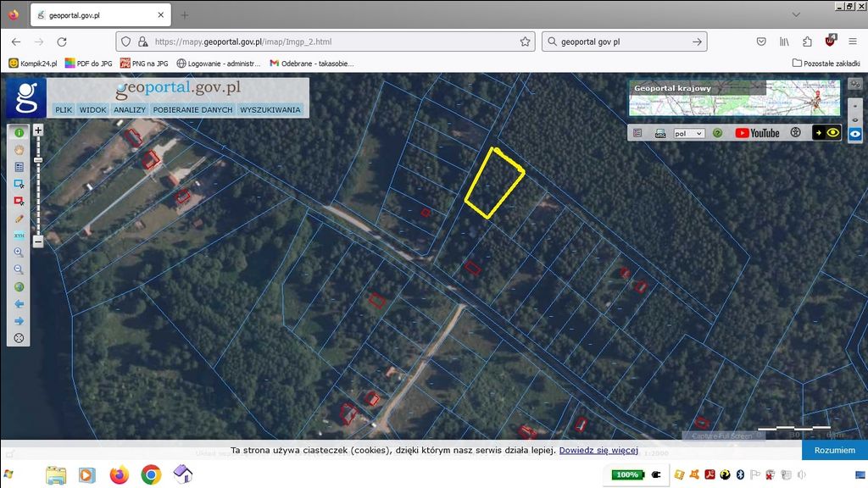The height and width of the screenshot is (488, 868).
Task: Open the Pozostałe zakładki bookmarks folder
Action: 826,63
